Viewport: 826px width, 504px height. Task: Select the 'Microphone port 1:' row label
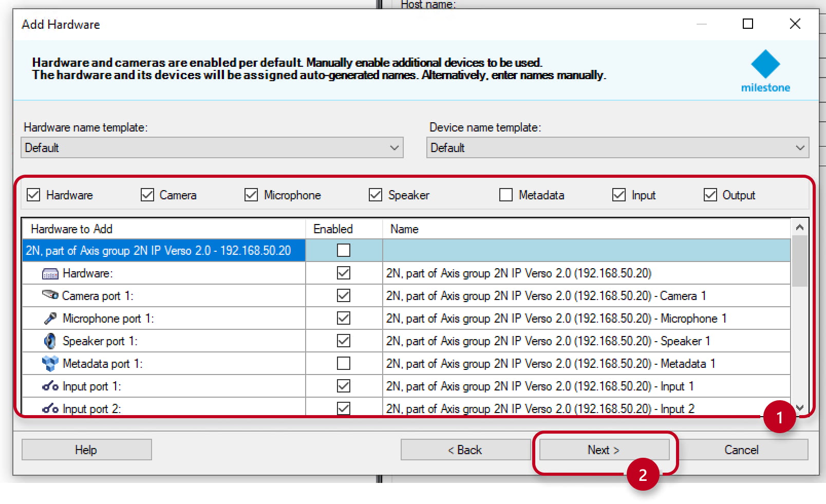[108, 319]
